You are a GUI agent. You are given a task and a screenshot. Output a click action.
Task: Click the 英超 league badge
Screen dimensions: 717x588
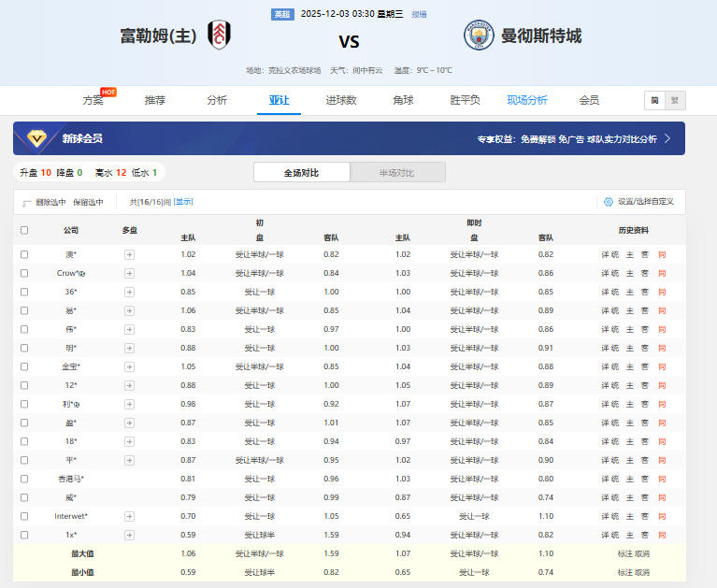pyautogui.click(x=281, y=14)
